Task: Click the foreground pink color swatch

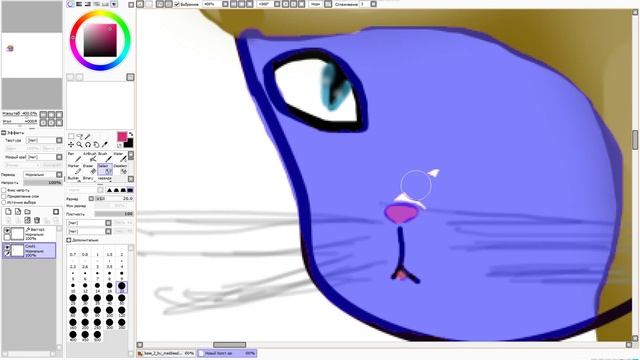Action: pos(122,136)
